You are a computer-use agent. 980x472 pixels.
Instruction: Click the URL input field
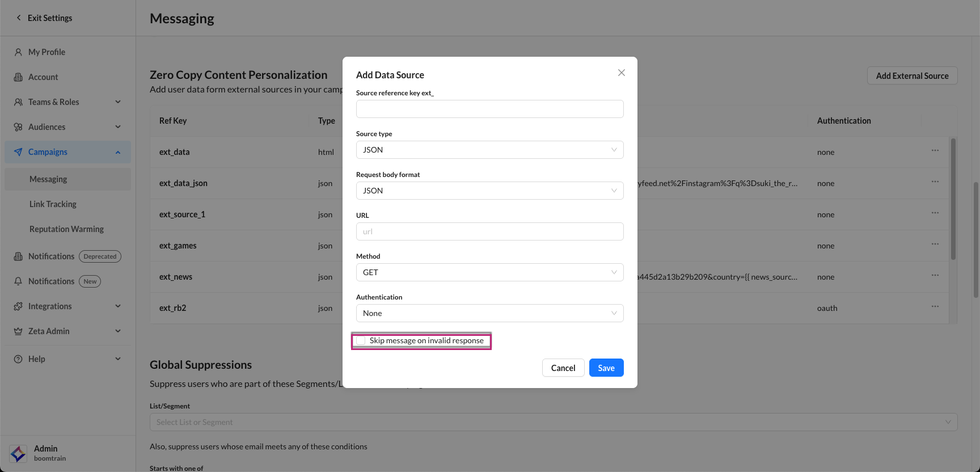tap(489, 231)
